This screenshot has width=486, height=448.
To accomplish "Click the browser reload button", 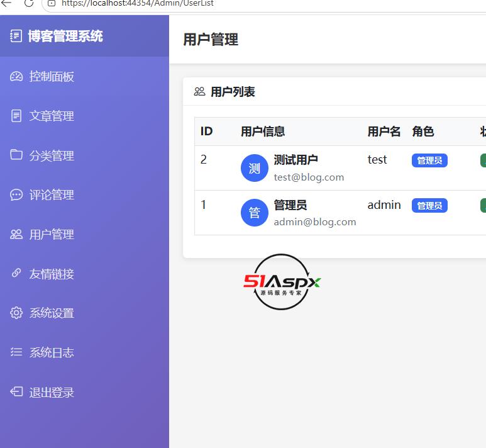I will pos(29,3).
